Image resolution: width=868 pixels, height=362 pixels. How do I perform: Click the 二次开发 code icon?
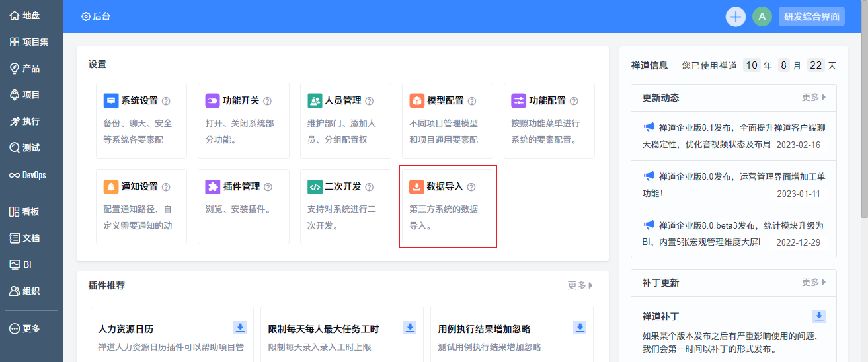click(x=315, y=187)
